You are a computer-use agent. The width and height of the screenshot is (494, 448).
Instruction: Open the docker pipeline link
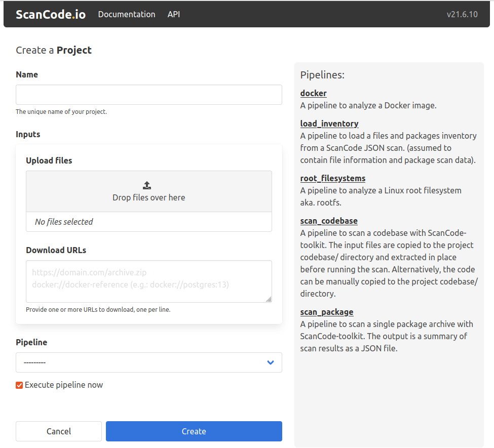313,93
